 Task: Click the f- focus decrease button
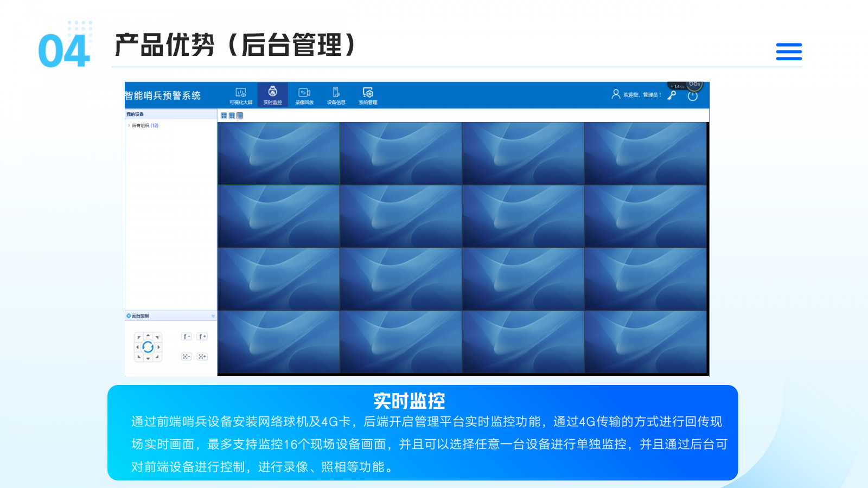[186, 336]
